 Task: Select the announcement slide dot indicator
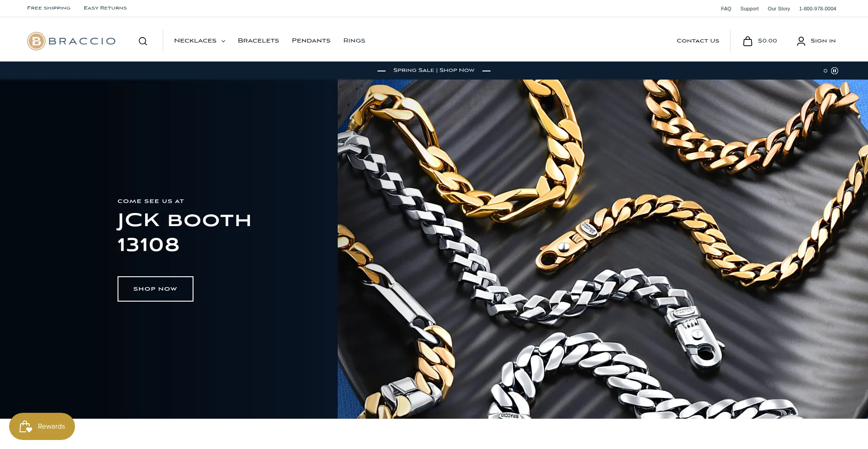(826, 71)
